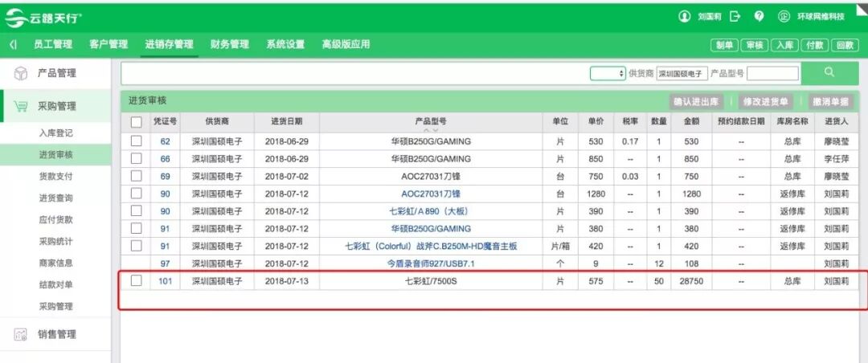
Task: Select 采购统计 in the sidebar
Action: pos(56,241)
